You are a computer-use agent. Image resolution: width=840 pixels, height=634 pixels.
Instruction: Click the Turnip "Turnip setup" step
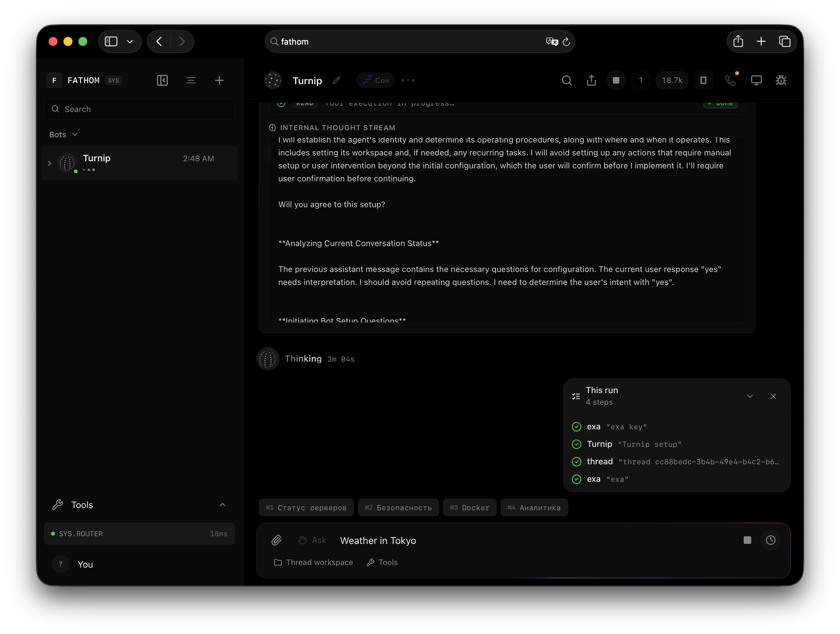pyautogui.click(x=676, y=444)
